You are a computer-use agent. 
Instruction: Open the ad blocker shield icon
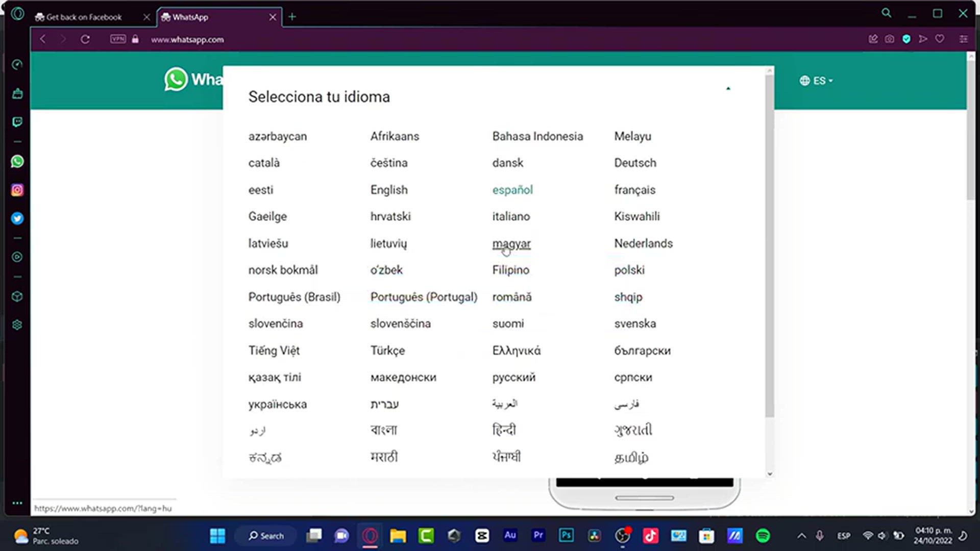click(906, 39)
